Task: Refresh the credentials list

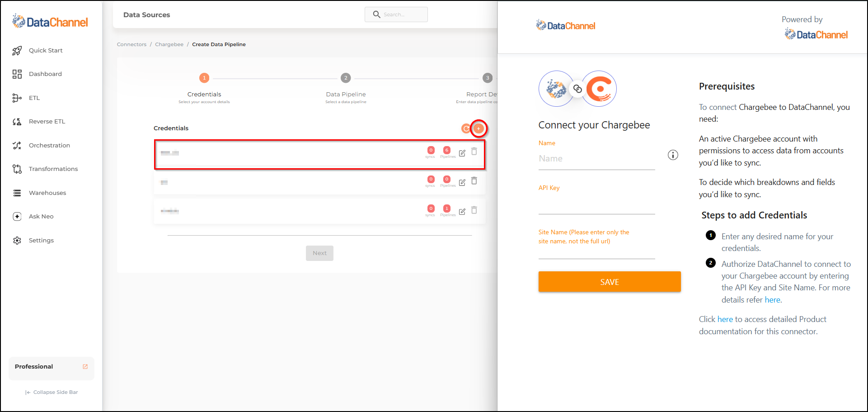Action: [x=466, y=129]
